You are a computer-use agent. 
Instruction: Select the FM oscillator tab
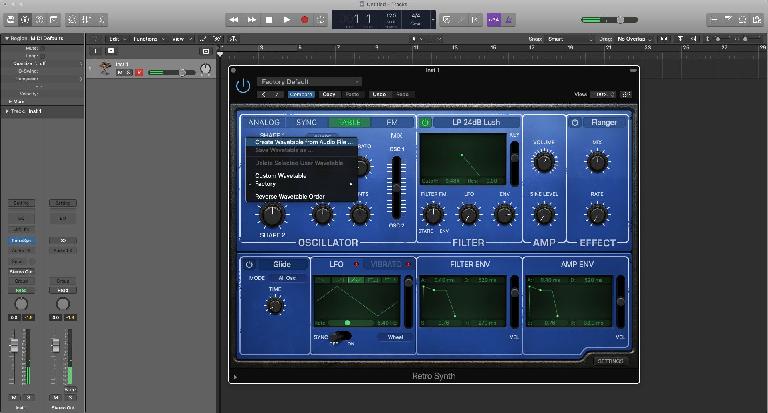click(392, 122)
